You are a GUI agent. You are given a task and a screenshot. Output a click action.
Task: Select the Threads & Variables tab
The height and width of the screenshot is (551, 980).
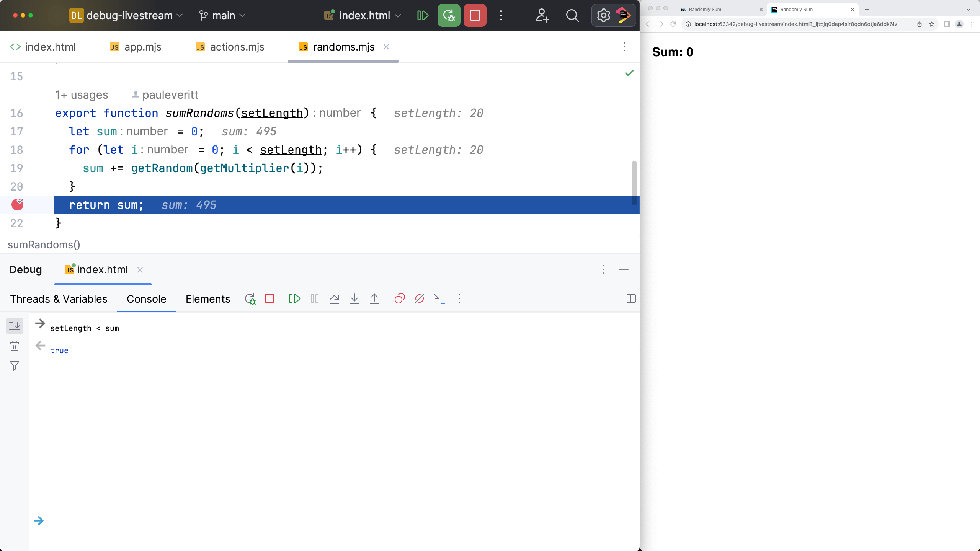pos(59,299)
